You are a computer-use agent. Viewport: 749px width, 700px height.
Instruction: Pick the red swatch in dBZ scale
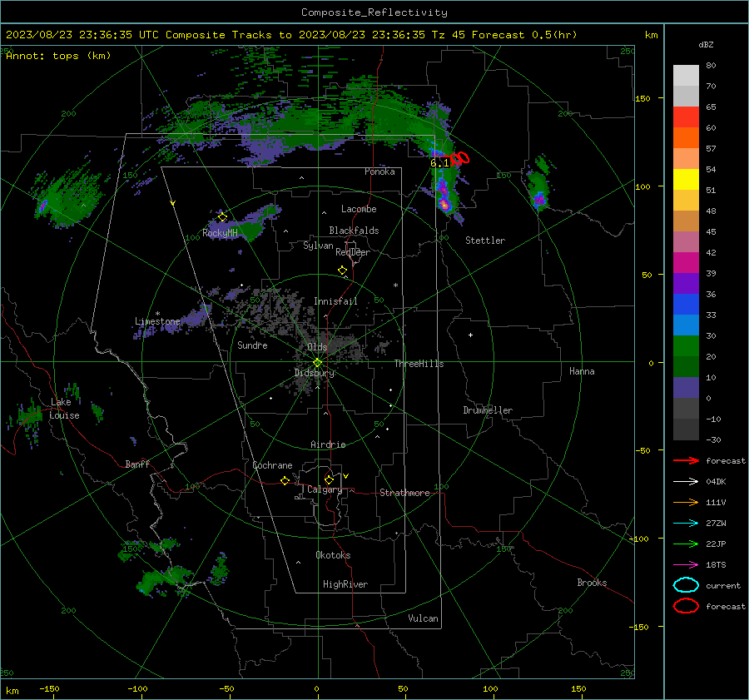pyautogui.click(x=686, y=117)
